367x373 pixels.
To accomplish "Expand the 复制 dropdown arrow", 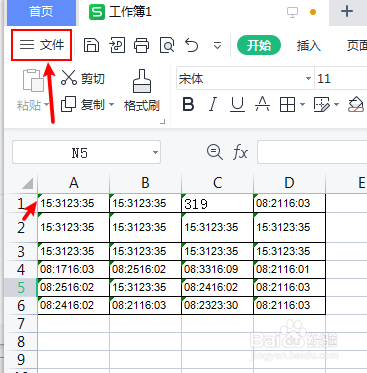I will pos(111,105).
